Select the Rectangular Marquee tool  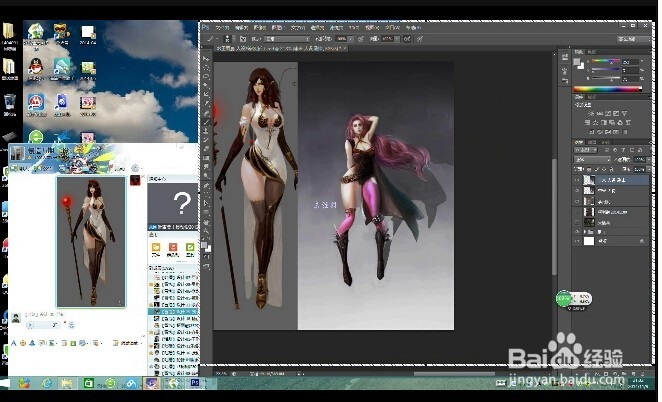(207, 68)
